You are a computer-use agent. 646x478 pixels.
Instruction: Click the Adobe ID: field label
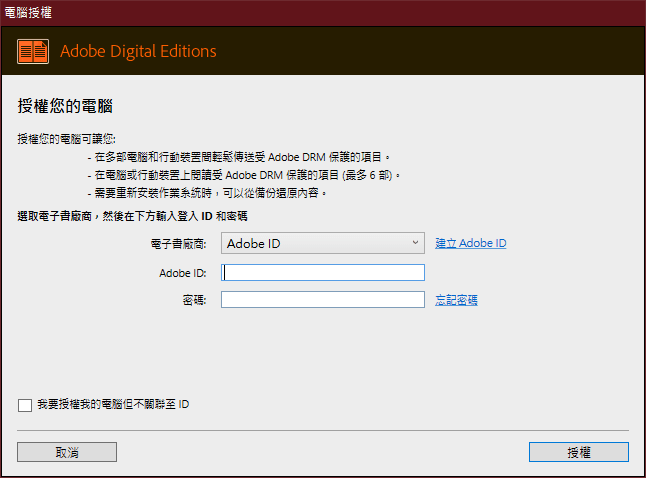(183, 273)
